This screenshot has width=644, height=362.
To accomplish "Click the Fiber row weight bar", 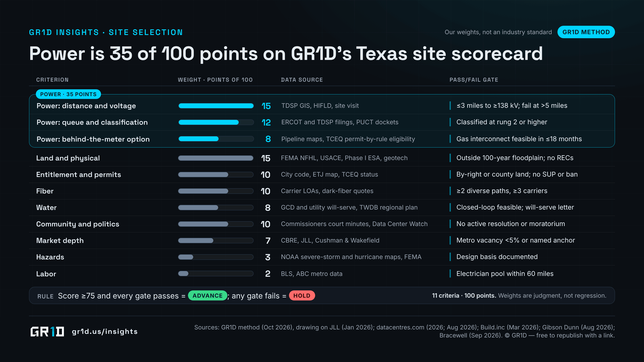I will click(216, 191).
